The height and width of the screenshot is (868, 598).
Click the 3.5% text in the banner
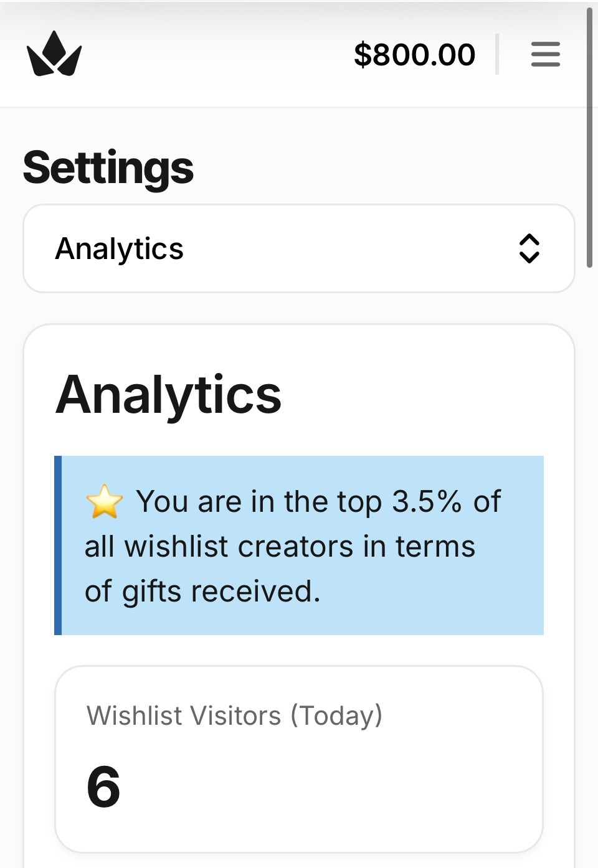[x=427, y=501]
